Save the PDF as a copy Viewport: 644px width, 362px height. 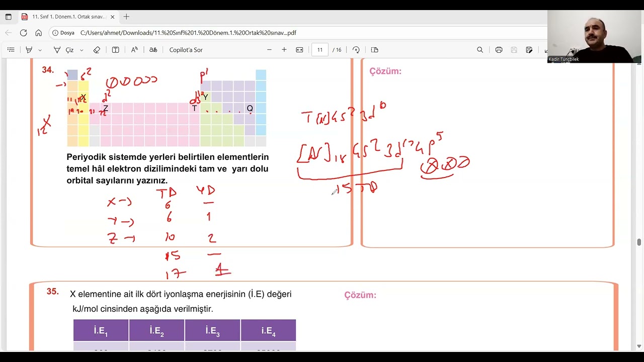click(x=529, y=50)
